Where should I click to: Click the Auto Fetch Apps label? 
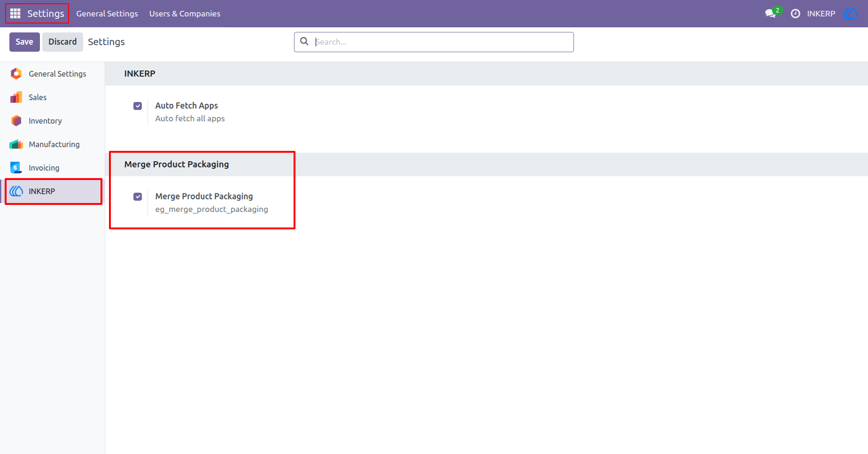tap(186, 106)
